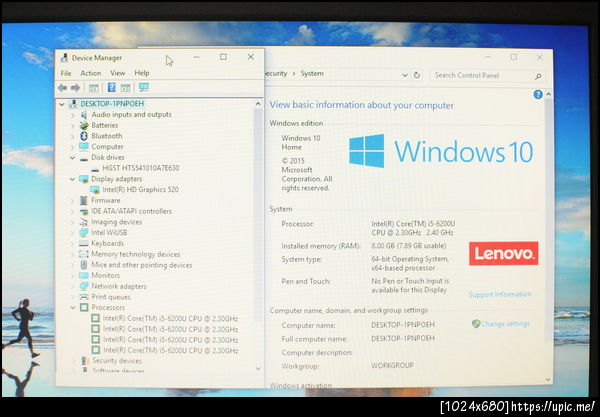Click the Lenovo logo
The height and width of the screenshot is (417, 600).
coord(504,253)
